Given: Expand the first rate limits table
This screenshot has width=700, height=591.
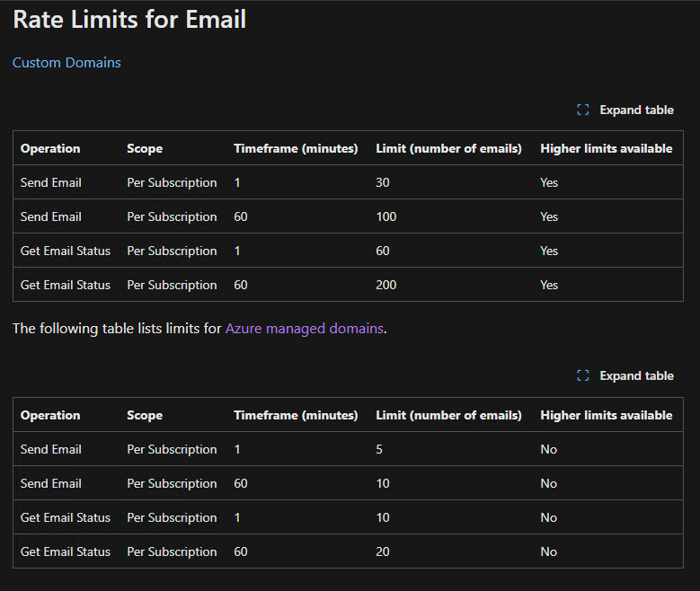Looking at the screenshot, I should pos(625,110).
